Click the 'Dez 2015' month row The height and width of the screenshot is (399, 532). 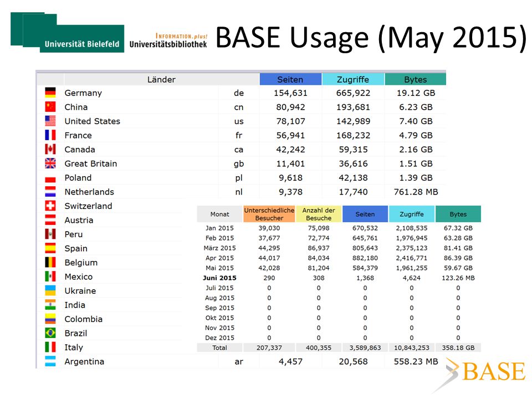(x=219, y=338)
